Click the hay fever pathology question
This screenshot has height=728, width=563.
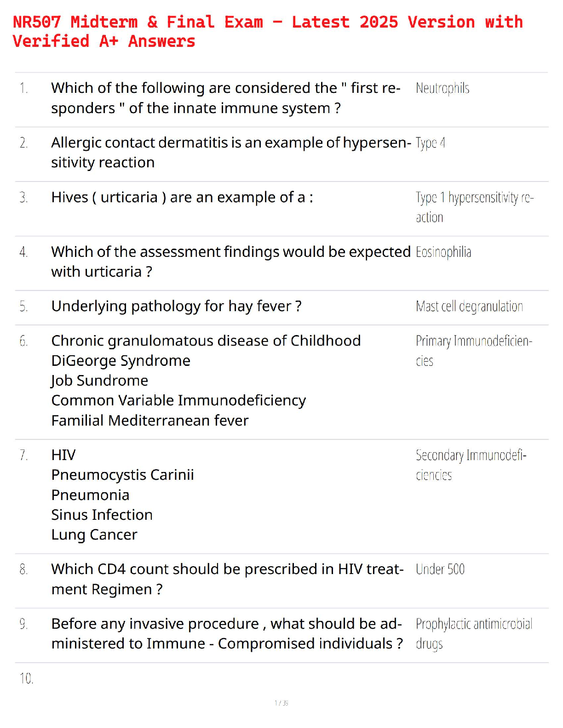pyautogui.click(x=176, y=307)
